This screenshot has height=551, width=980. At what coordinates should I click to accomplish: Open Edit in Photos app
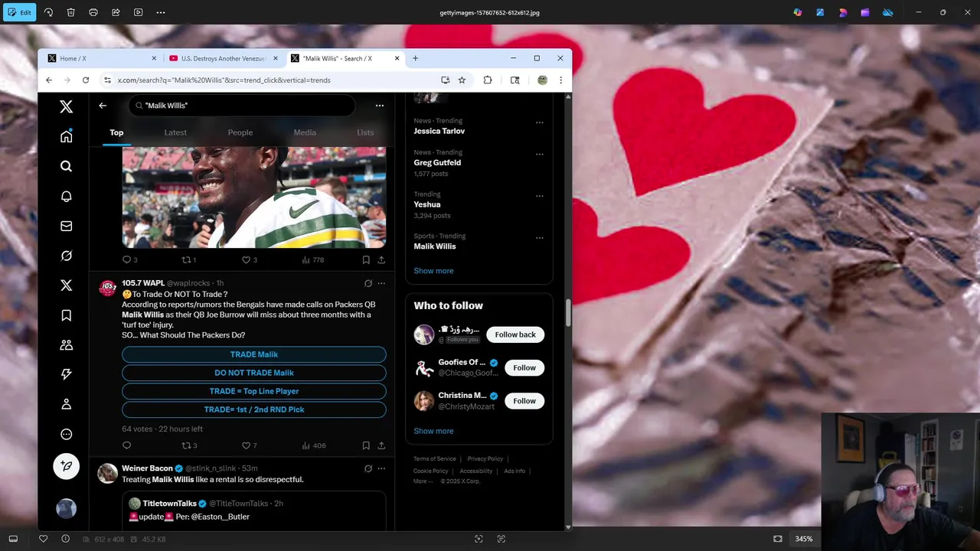tap(20, 12)
